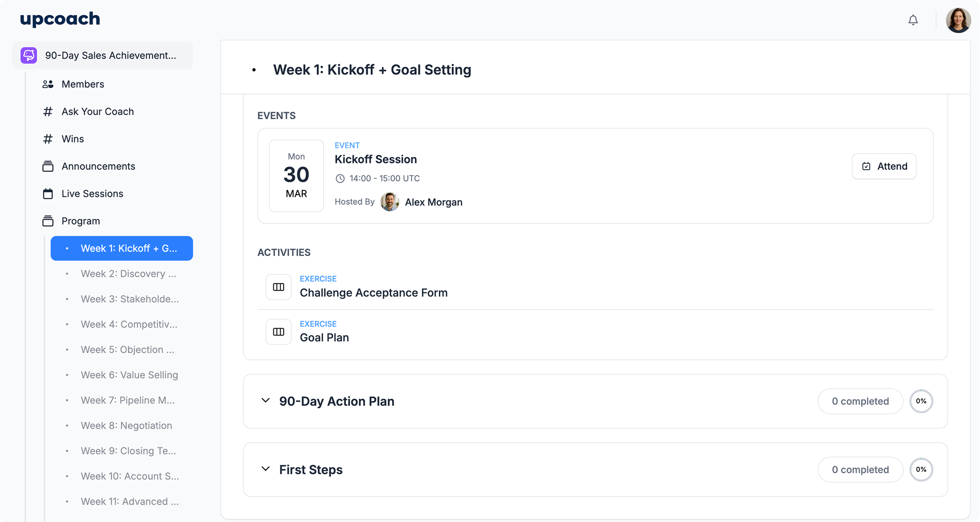This screenshot has width=980, height=522.
Task: Click the Announcements stack icon
Action: [48, 166]
